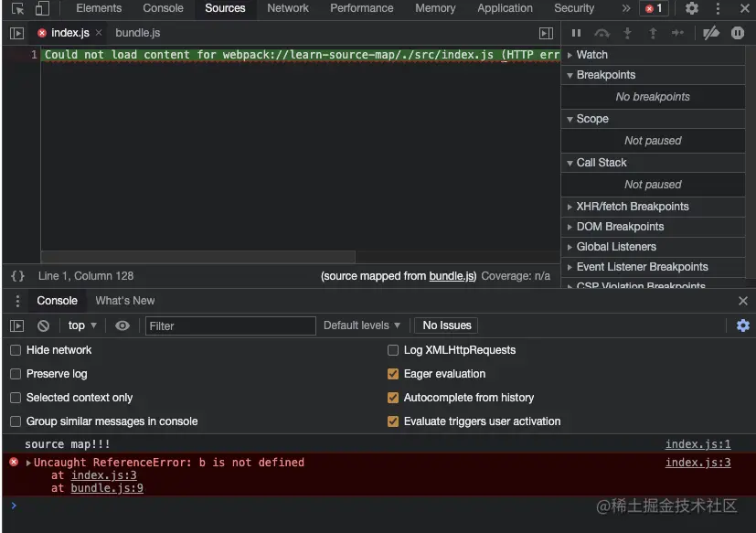Focus the console Filter input field
The image size is (756, 533).
tap(230, 325)
